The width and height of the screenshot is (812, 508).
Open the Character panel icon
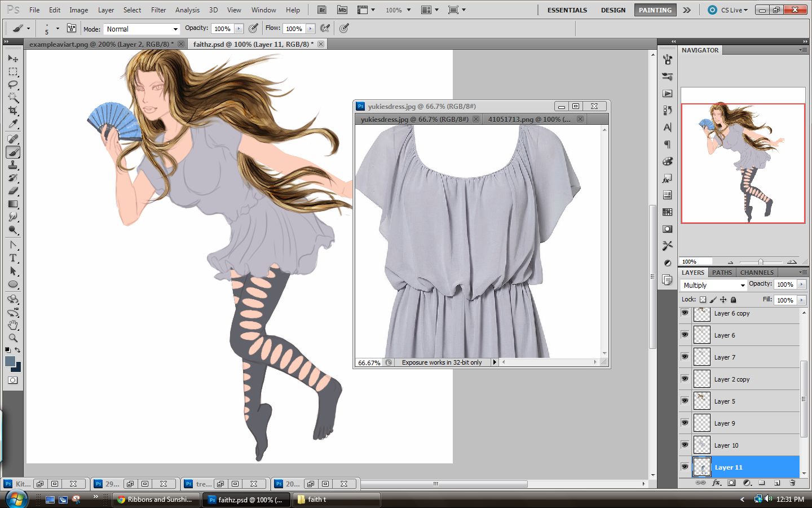pos(668,128)
